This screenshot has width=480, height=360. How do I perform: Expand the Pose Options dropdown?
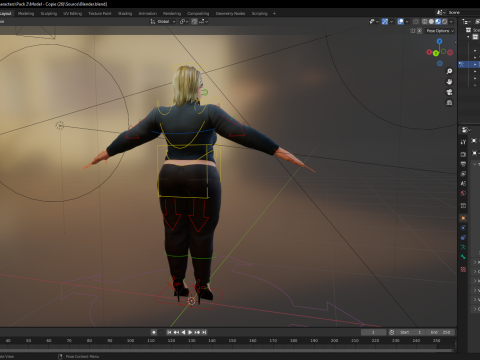coord(440,31)
